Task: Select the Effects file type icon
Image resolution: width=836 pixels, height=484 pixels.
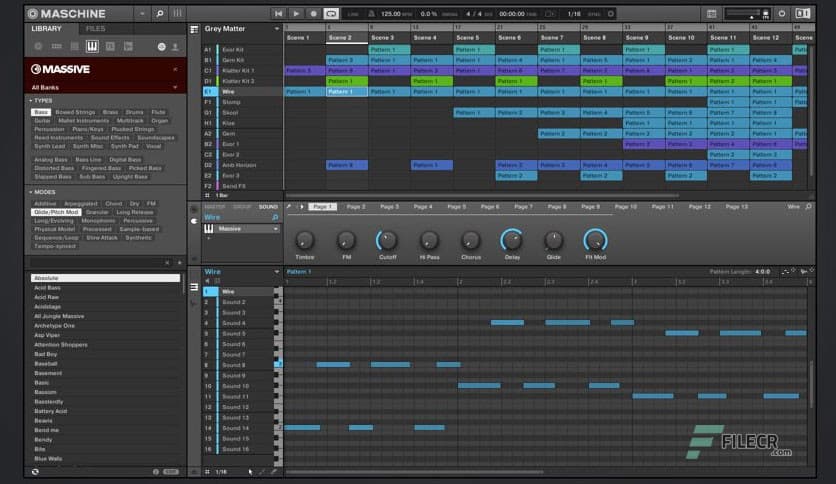Action: [x=110, y=46]
